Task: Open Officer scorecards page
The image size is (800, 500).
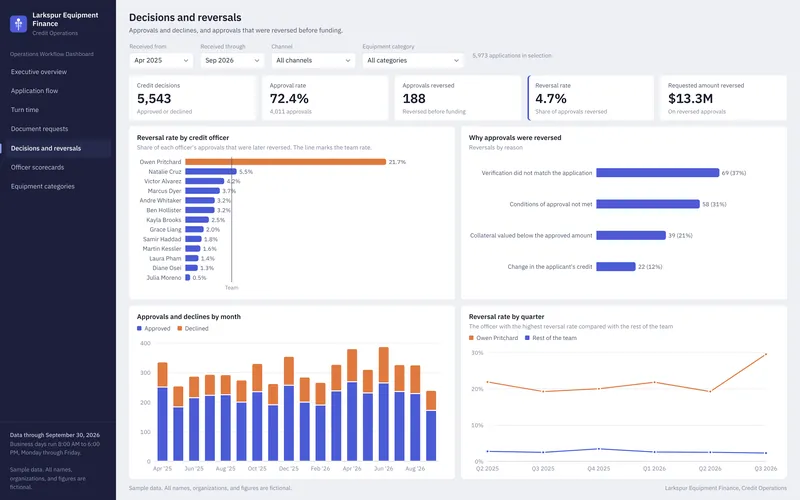Action: coord(37,167)
